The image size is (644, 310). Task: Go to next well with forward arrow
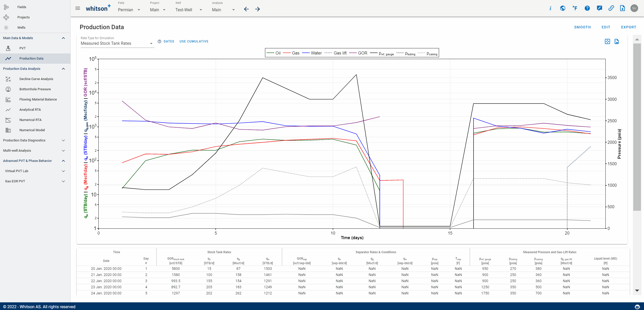(x=257, y=9)
